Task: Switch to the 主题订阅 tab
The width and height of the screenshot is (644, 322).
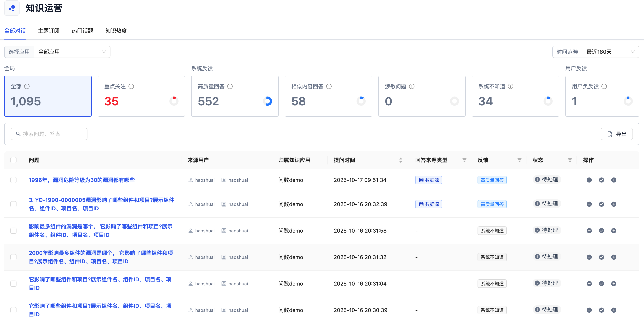Action: (x=49, y=31)
